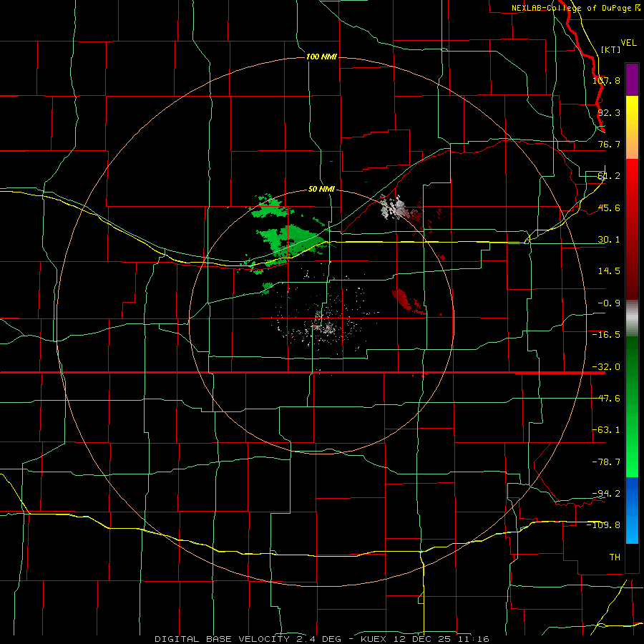Click the 100 NMI range ring label
Screen dimensions: 644x644
[x=321, y=57]
